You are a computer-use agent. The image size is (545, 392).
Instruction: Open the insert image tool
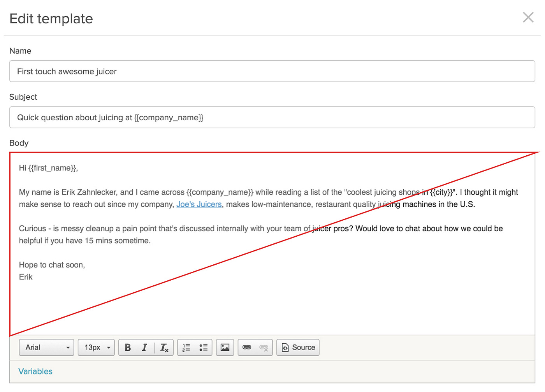[225, 347]
